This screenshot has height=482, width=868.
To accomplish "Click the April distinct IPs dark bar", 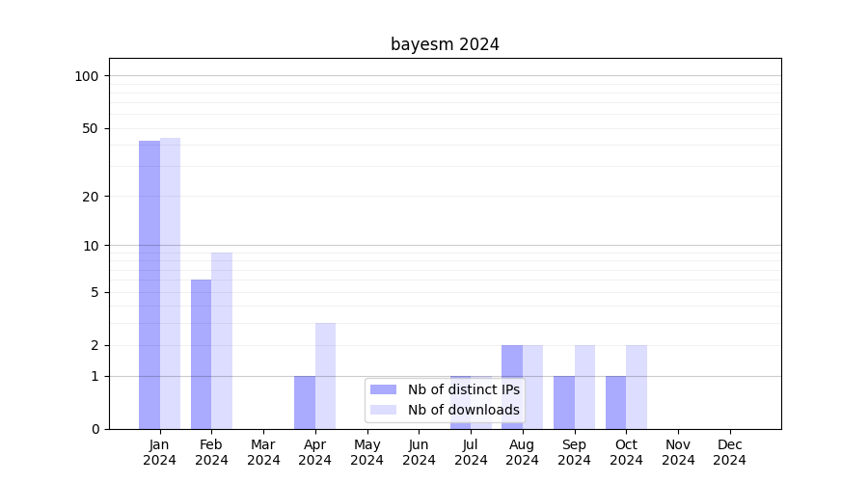I will point(305,402).
